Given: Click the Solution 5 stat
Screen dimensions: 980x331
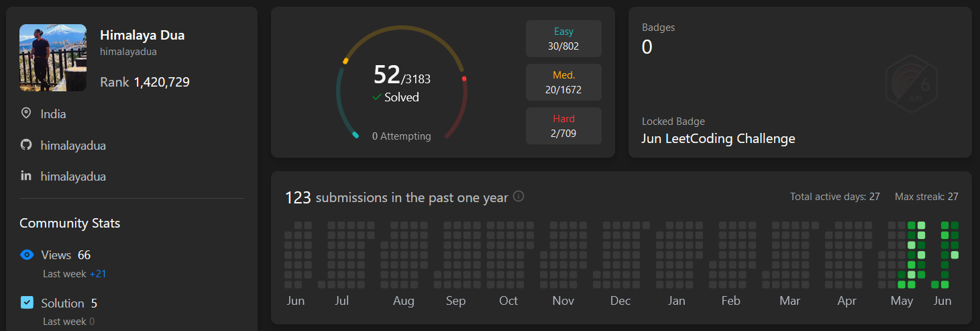Looking at the screenshot, I should (69, 303).
